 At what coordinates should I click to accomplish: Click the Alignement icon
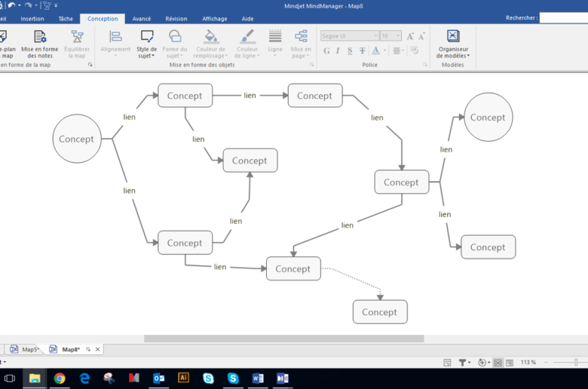point(115,36)
